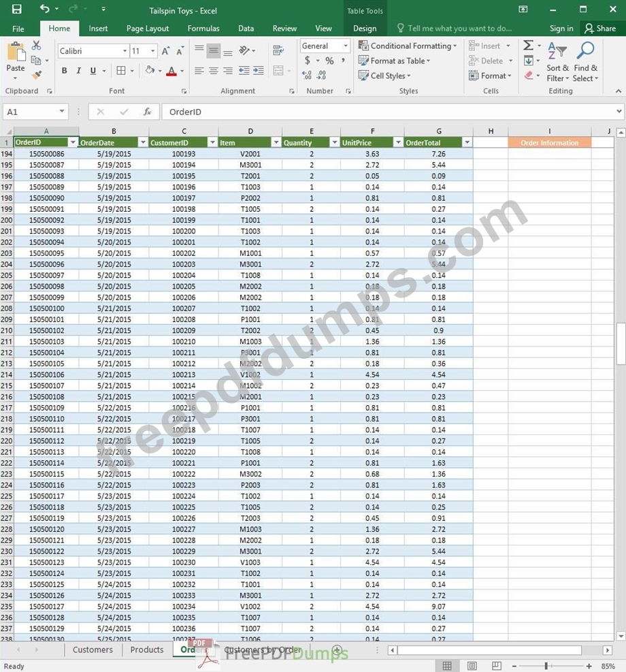The width and height of the screenshot is (626, 672).
Task: Click the Insert Function fx icon
Action: pyautogui.click(x=147, y=112)
